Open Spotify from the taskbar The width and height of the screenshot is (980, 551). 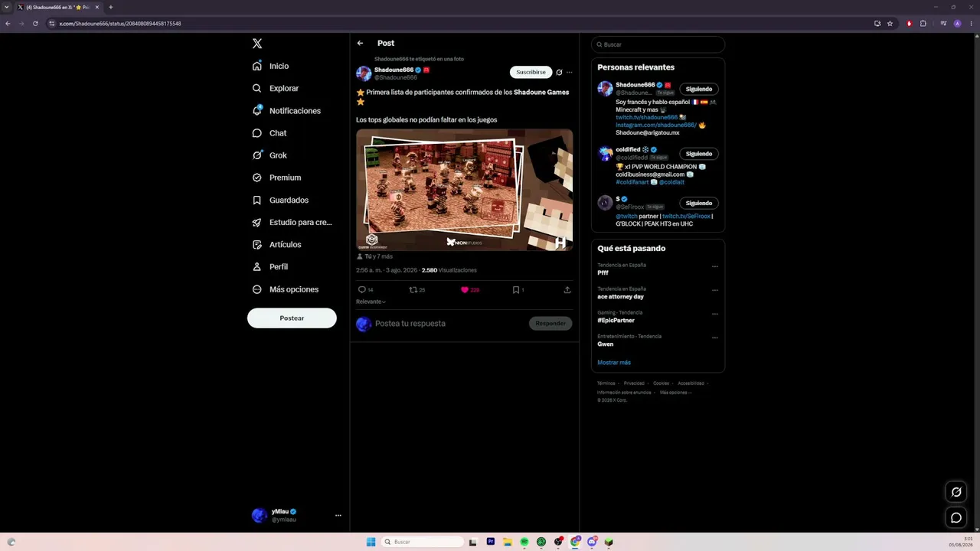point(524,542)
